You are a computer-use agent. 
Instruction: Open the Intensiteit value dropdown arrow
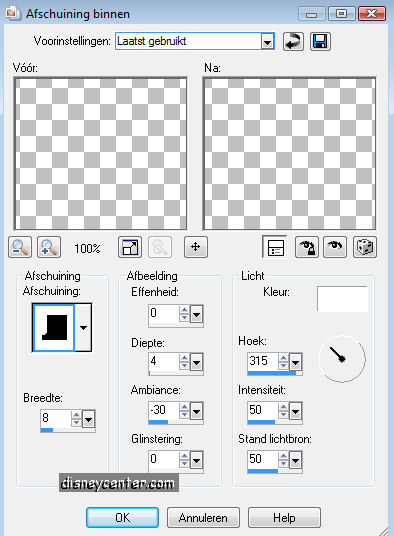point(296,411)
